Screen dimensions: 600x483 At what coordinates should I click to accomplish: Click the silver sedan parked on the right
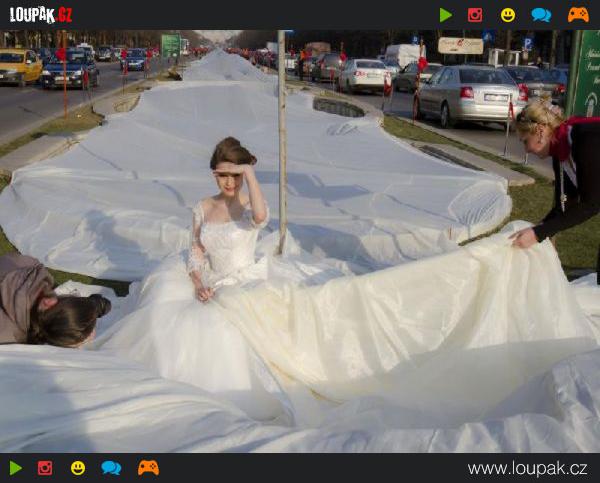(468, 95)
